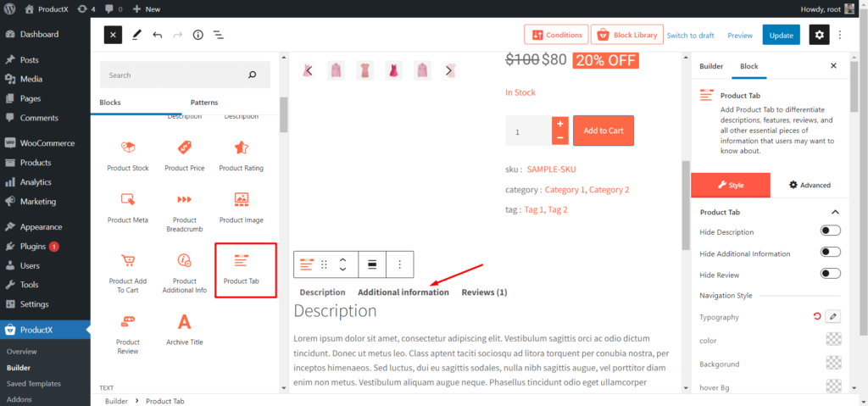Decrease quantity with the minus button
This screenshot has height=406, width=868.
pyautogui.click(x=560, y=138)
